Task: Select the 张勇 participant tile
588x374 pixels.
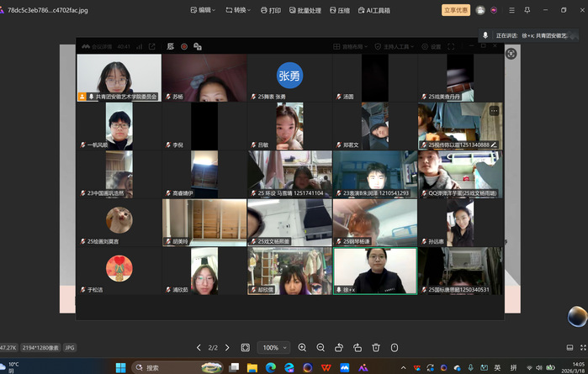Action: click(x=289, y=77)
